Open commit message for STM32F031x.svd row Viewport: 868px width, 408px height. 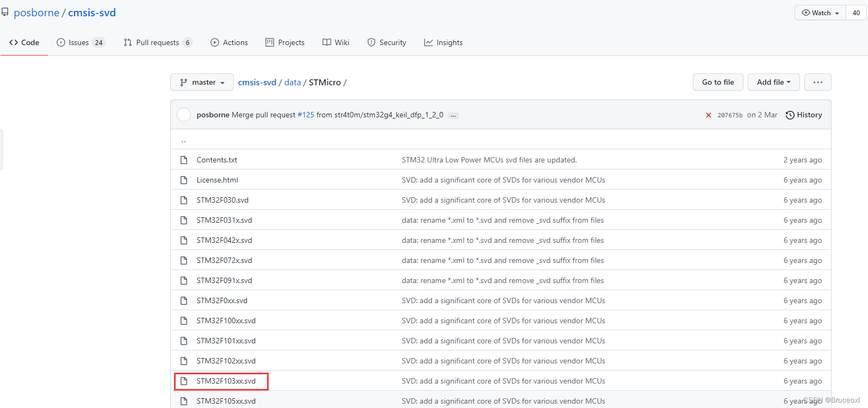pos(503,220)
